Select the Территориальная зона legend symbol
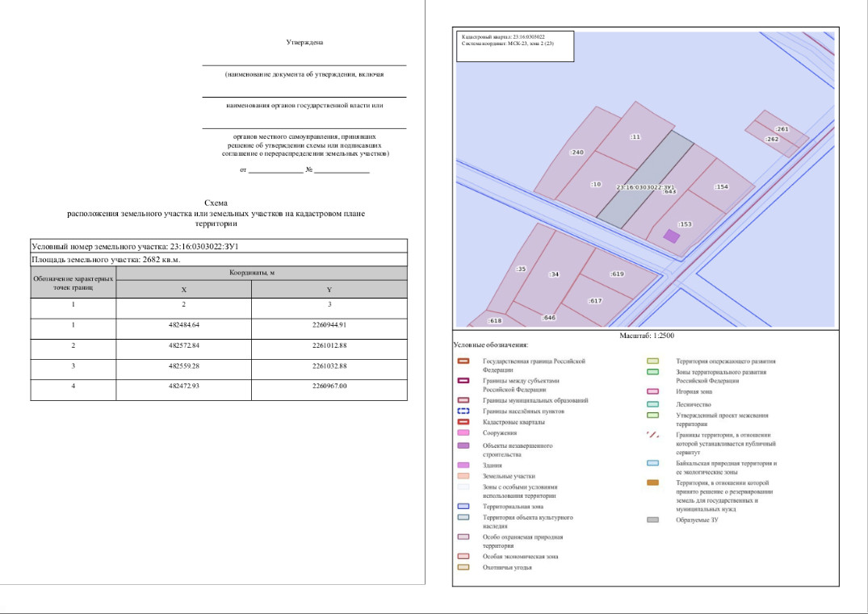This screenshot has width=868, height=614. pos(463,507)
